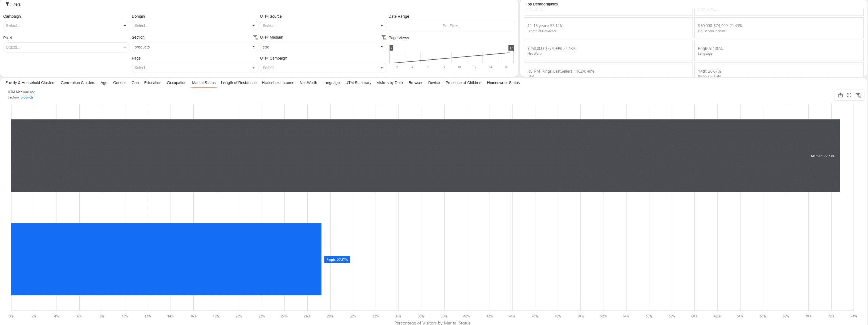868x325 pixels.
Task: Click Set Filter date range field
Action: click(452, 26)
